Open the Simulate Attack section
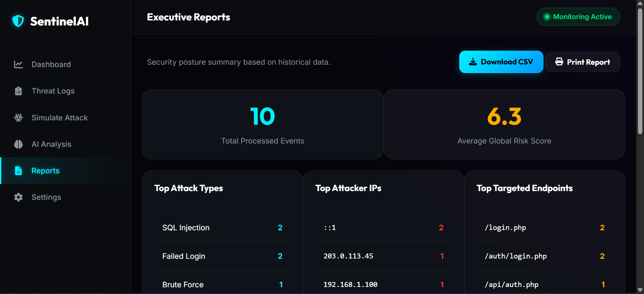This screenshot has width=644, height=294. click(65, 118)
